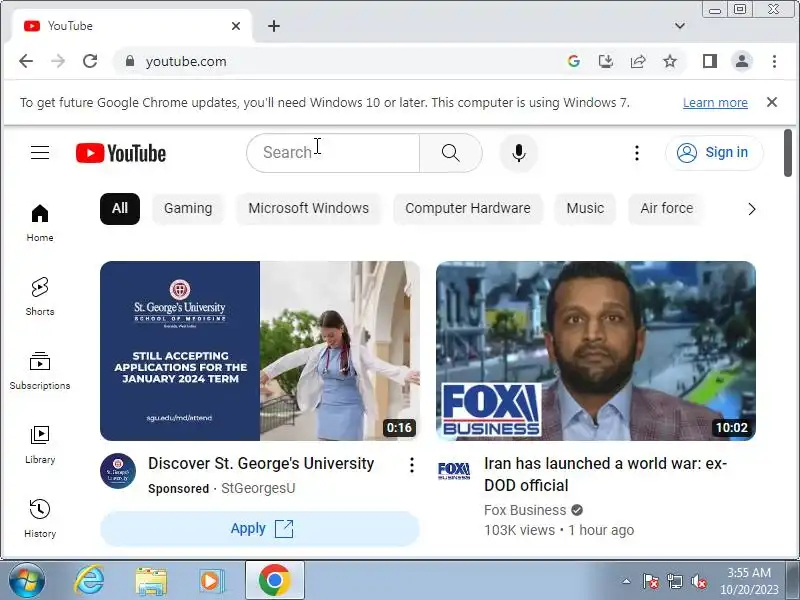The height and width of the screenshot is (600, 800).
Task: Open Fox Business channel avatar
Action: [454, 470]
